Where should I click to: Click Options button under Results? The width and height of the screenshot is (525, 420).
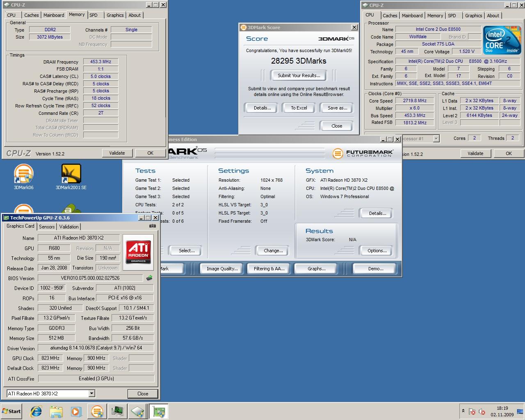(377, 251)
